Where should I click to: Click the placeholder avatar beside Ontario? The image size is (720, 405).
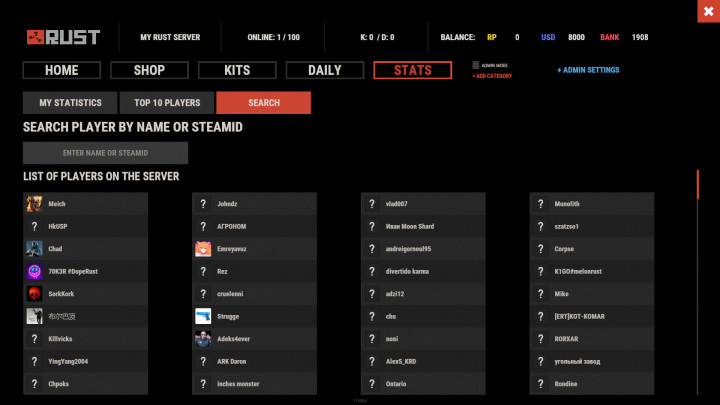point(372,383)
